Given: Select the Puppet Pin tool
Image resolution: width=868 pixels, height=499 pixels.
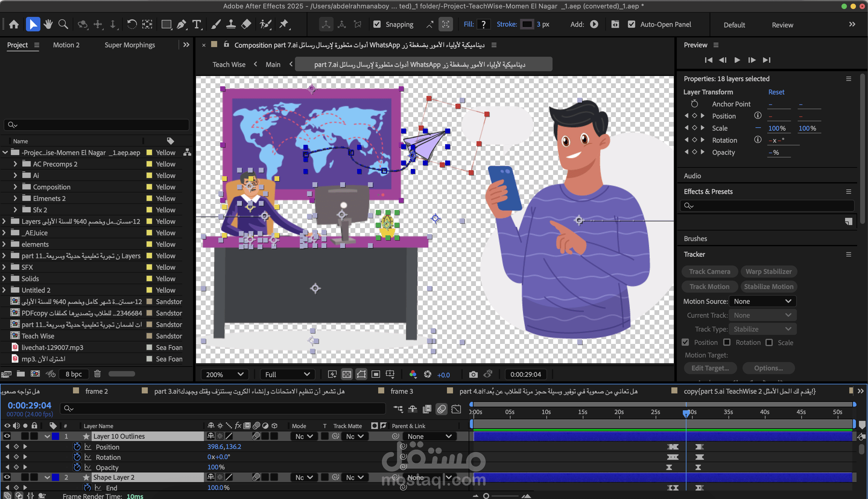Looking at the screenshot, I should (x=284, y=24).
